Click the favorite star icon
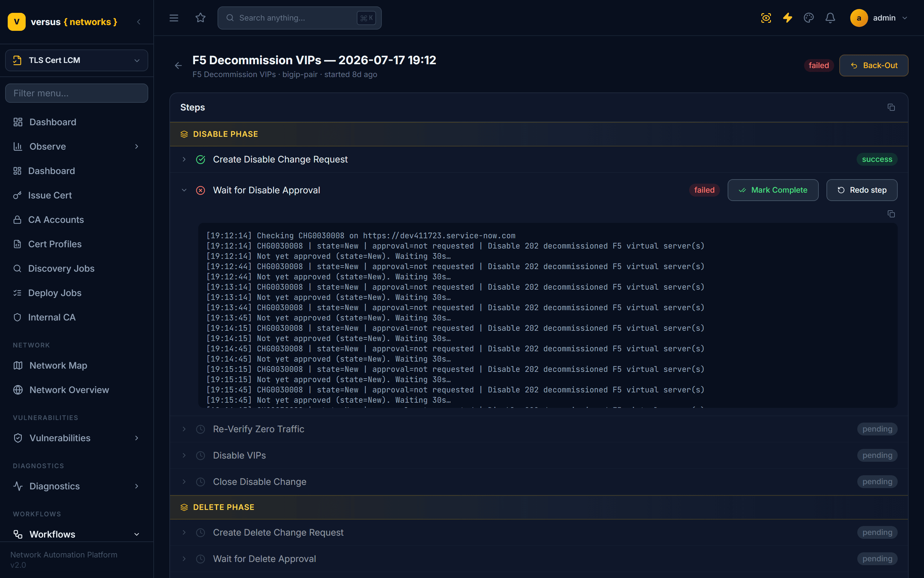Screen dimensions: 924x578 (201, 18)
